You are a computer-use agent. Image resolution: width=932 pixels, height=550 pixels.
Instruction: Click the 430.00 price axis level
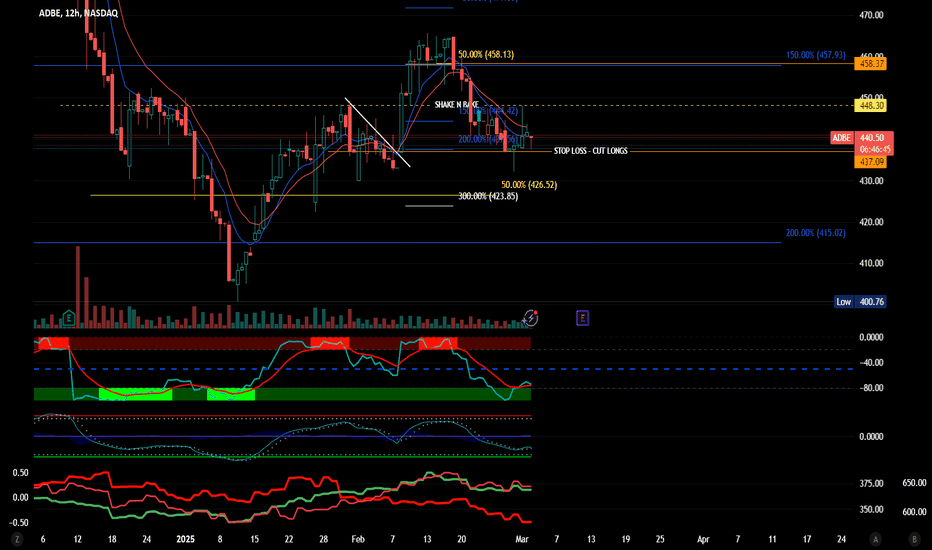coord(871,181)
